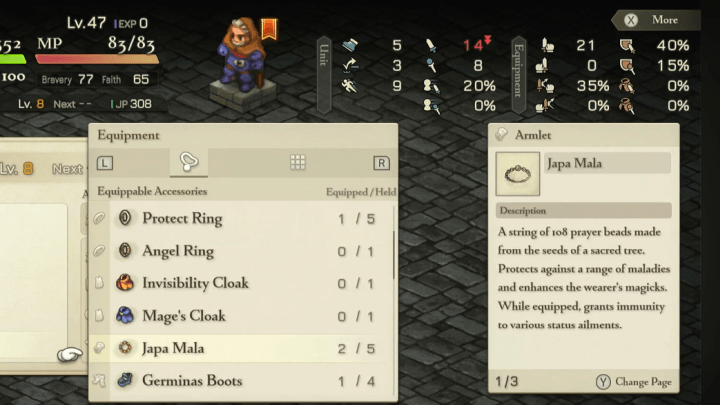Switch to the grid inventory tab
Viewport: 720px width, 405px height.
coord(298,162)
